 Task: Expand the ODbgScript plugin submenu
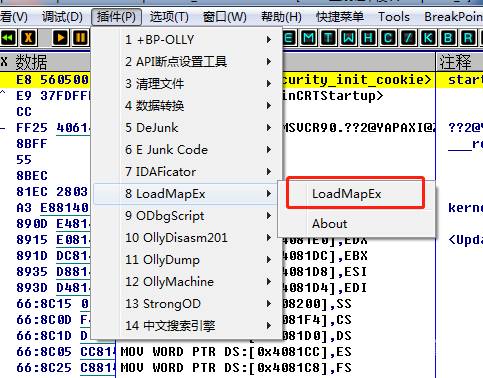pyautogui.click(x=186, y=216)
